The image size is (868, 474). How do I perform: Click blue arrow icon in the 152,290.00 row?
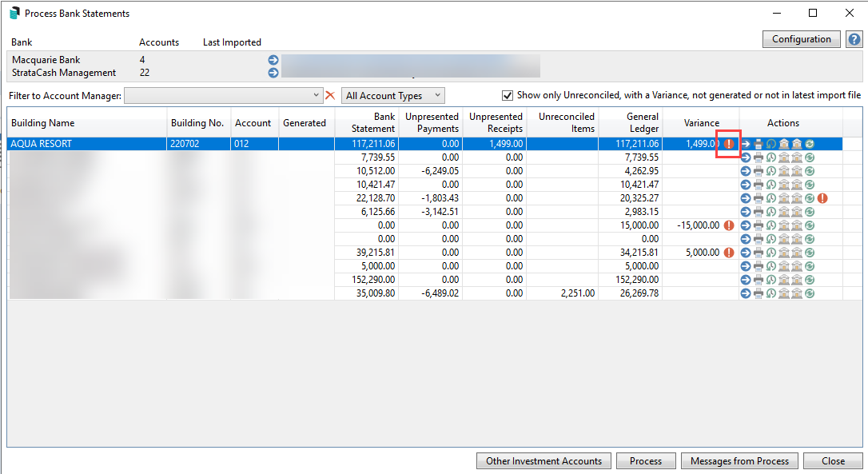click(746, 280)
